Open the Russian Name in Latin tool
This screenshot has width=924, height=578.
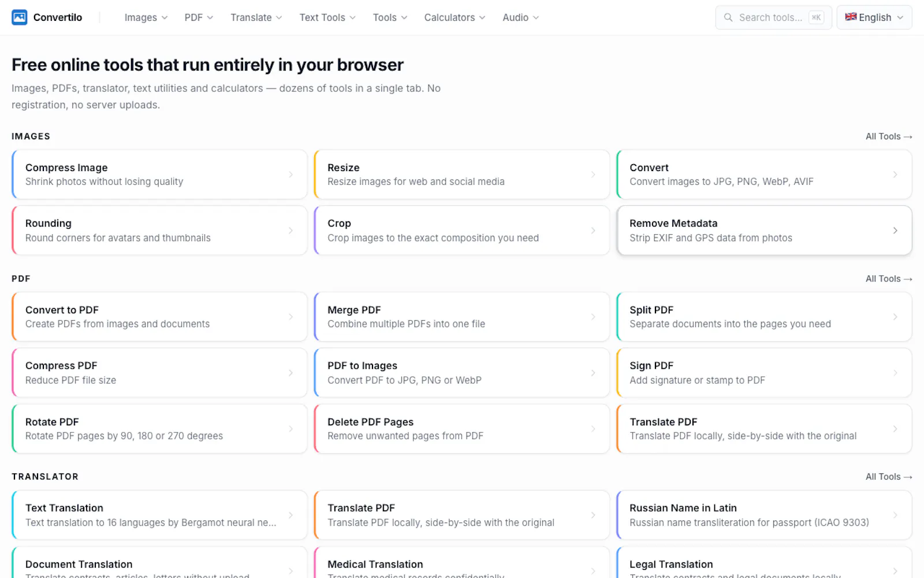click(x=764, y=515)
